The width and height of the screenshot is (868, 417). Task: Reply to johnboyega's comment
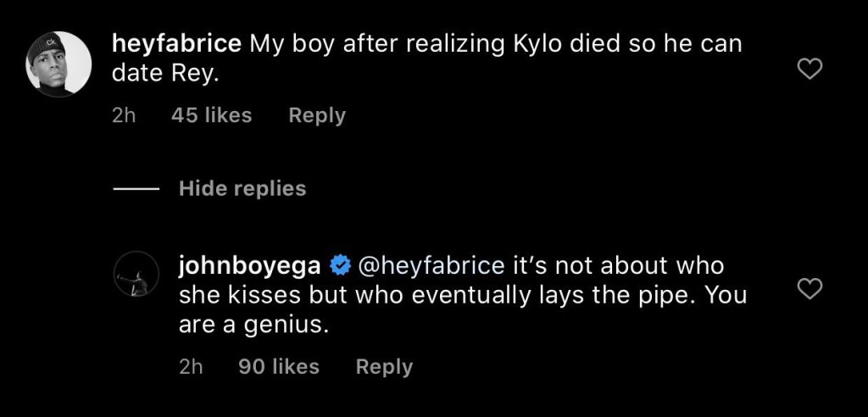(384, 366)
